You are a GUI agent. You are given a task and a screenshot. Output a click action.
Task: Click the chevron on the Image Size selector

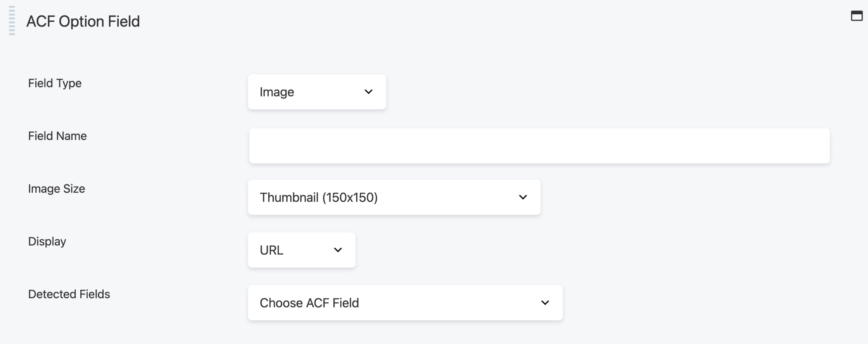click(x=522, y=197)
